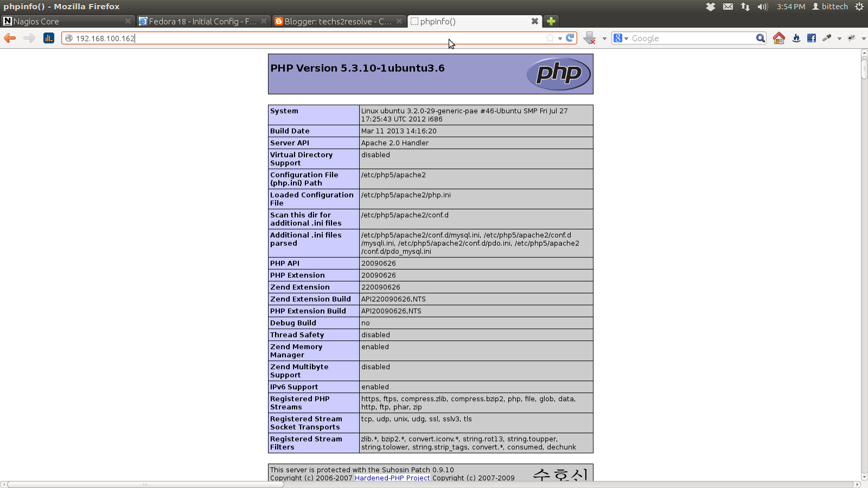868x488 pixels.
Task: Click the bar chart extension icon
Action: coord(49,38)
